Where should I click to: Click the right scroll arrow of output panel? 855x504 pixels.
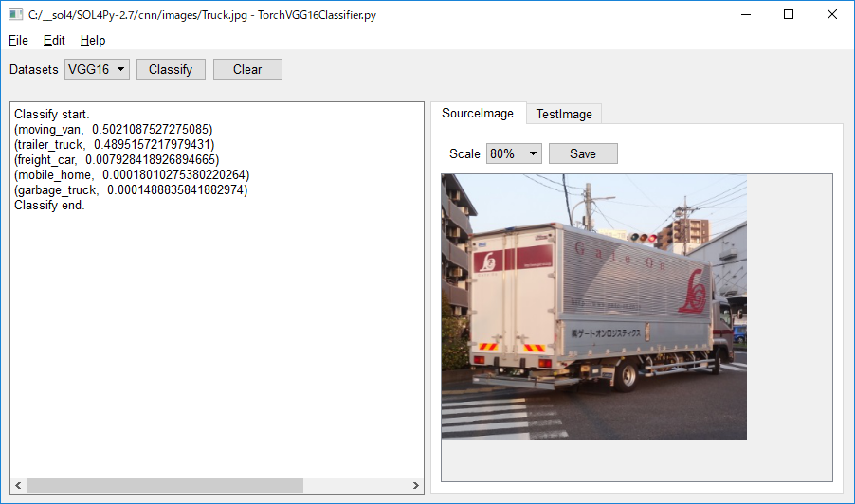(415, 485)
